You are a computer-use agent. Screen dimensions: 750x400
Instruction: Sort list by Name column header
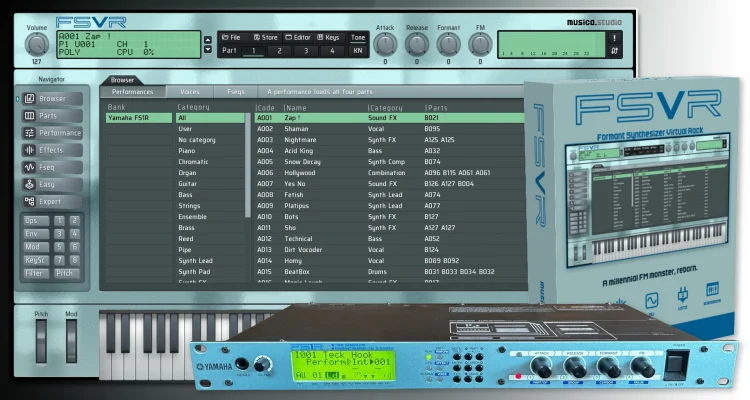pos(296,108)
